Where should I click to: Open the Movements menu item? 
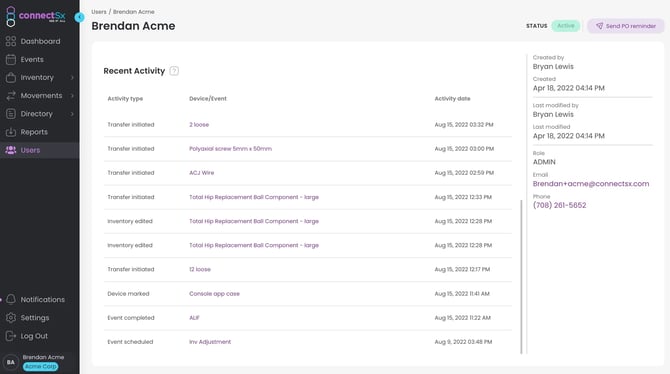[x=39, y=95]
